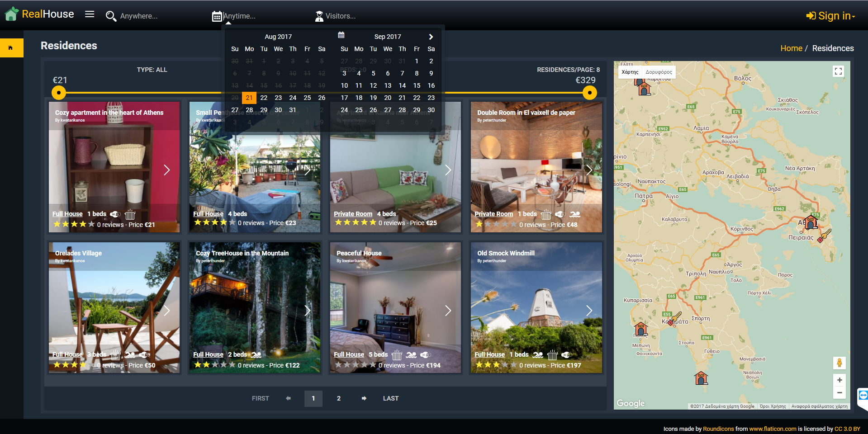Go to previous page arrow icon
Screen dimensions: 868x434
tap(288, 398)
